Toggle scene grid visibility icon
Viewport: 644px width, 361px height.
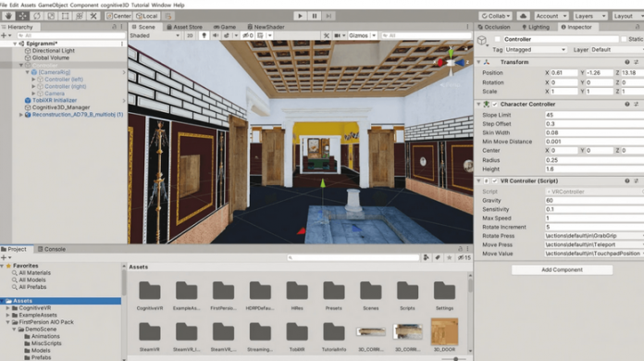(260, 36)
